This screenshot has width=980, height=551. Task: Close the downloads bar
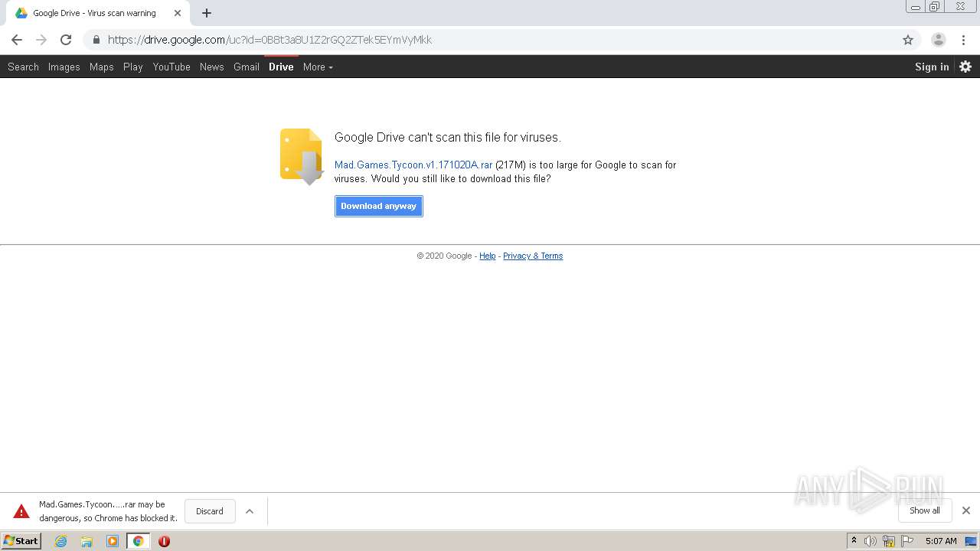[x=966, y=510]
